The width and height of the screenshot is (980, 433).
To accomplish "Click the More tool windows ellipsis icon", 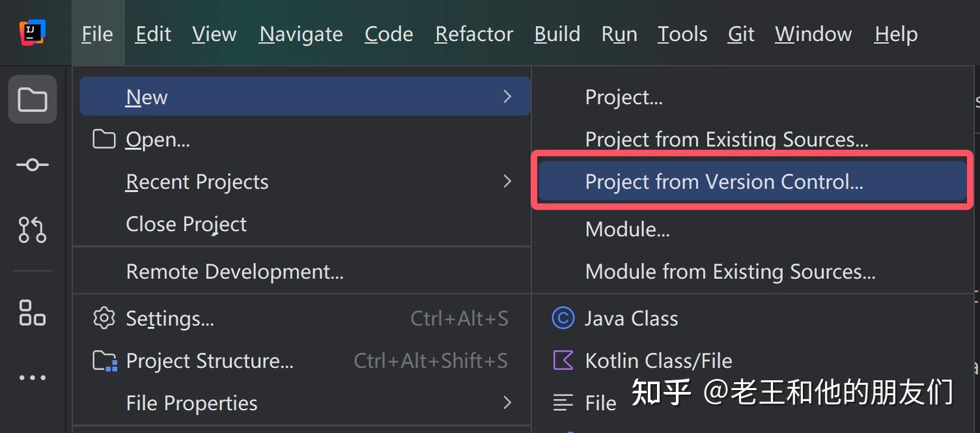I will pos(33,378).
